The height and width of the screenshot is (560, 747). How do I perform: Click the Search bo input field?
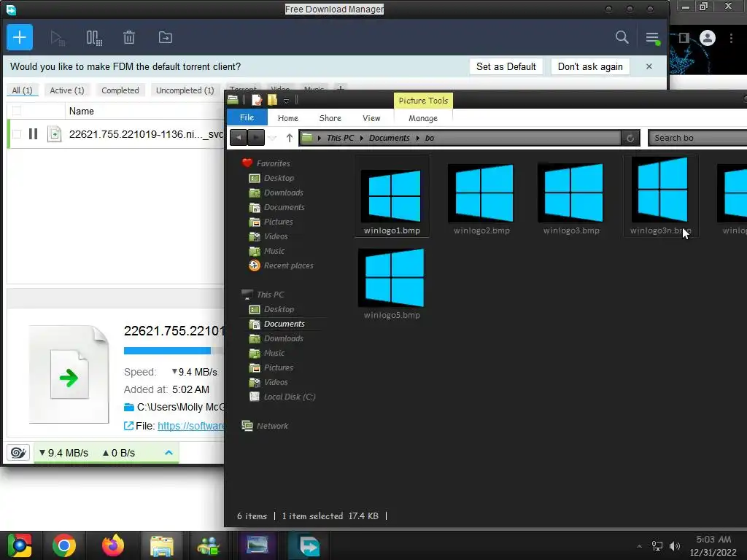[x=697, y=138]
